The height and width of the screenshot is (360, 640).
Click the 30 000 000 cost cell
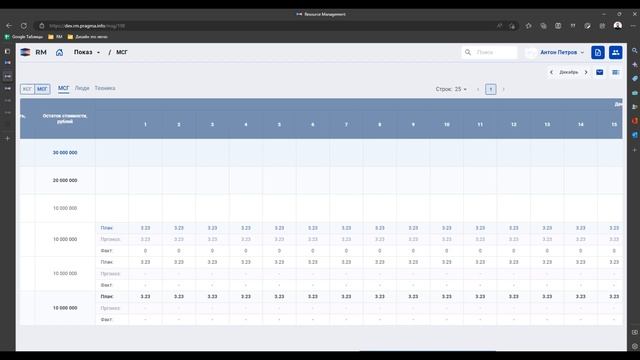pos(65,153)
